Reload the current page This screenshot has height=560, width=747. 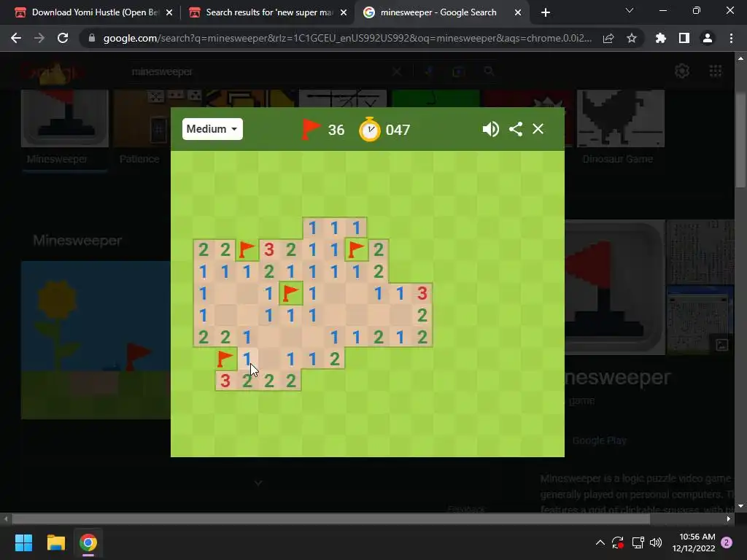[x=63, y=38]
